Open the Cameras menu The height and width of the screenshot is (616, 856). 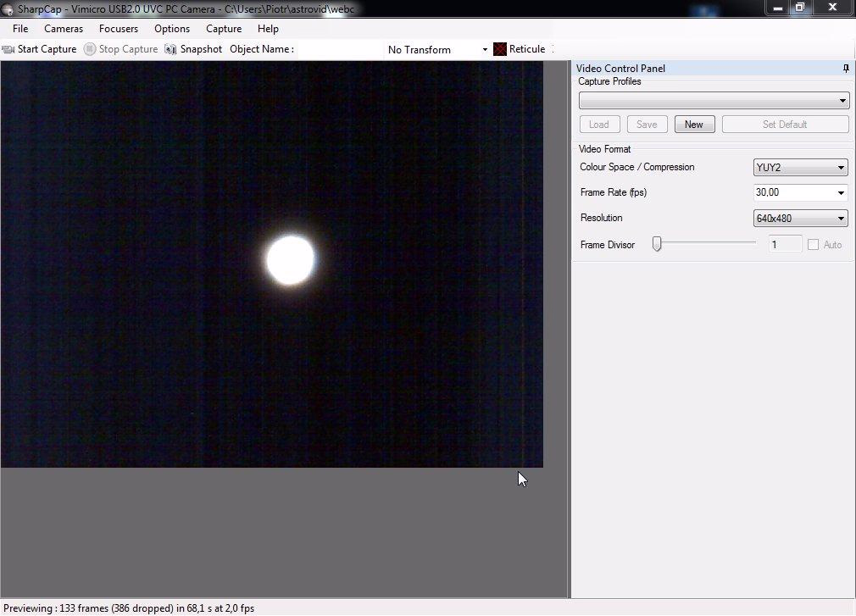(x=64, y=29)
